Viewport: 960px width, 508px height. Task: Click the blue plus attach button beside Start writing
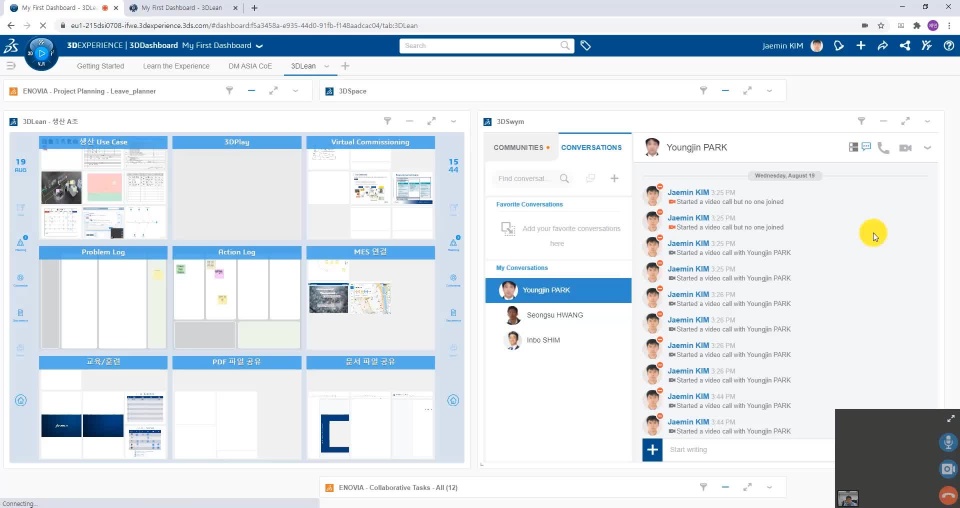(x=653, y=450)
